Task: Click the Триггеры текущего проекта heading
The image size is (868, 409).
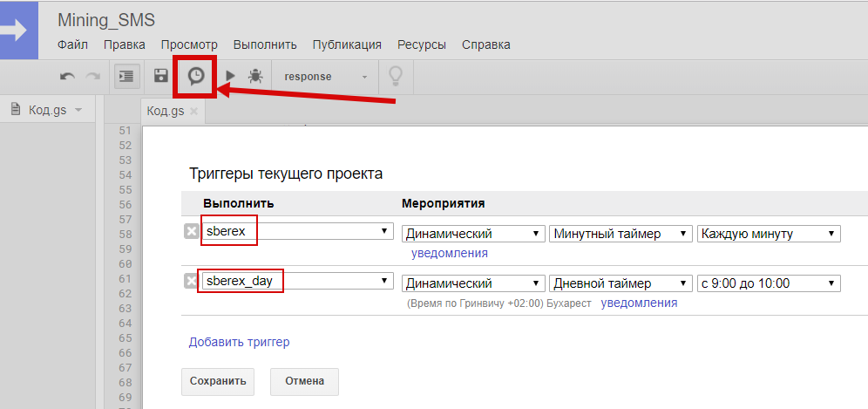Action: 286,174
